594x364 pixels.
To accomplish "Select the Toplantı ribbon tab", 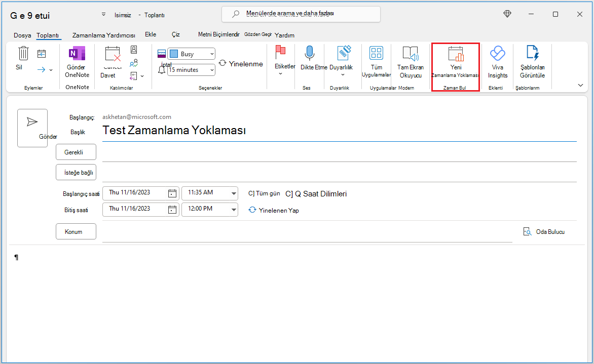I will (x=47, y=35).
